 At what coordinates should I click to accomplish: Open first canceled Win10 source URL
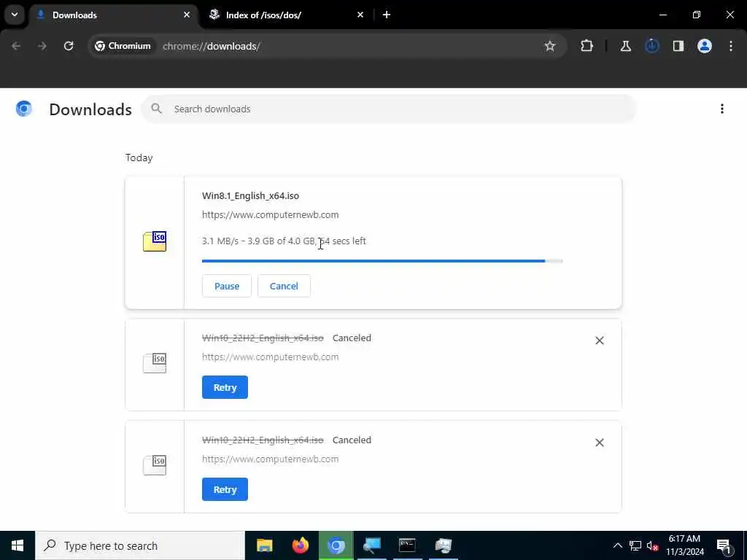(x=270, y=357)
